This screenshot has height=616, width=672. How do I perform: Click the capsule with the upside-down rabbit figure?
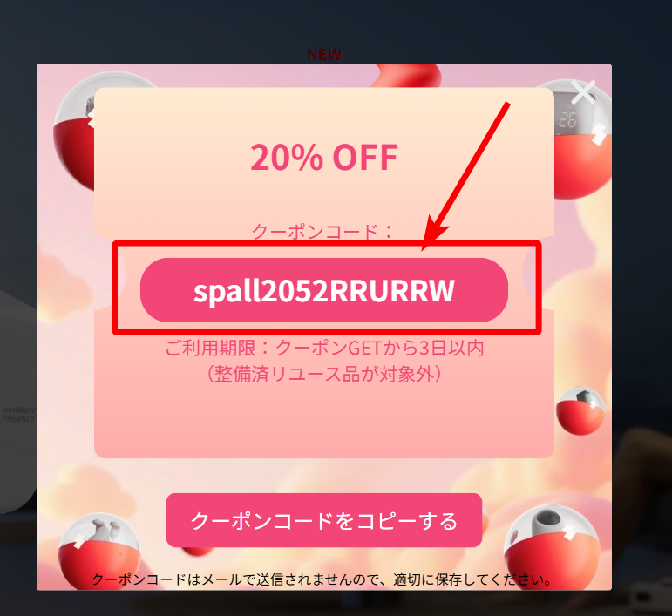(x=99, y=551)
